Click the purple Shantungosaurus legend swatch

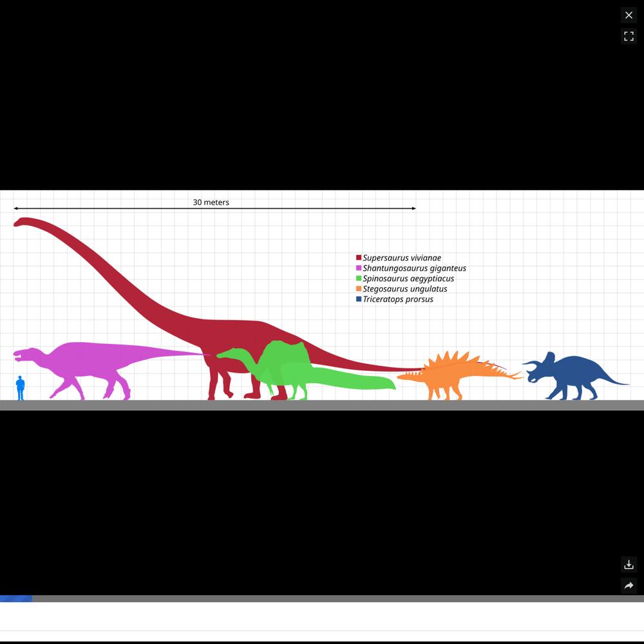pos(359,268)
